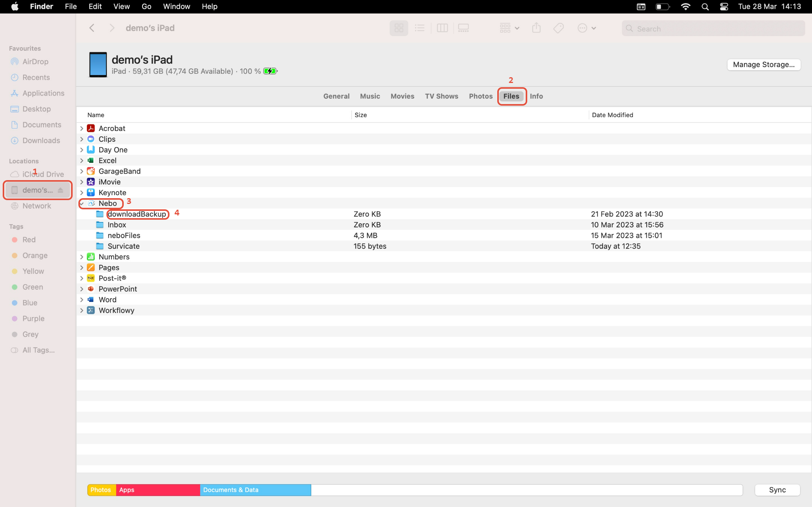
Task: Open the Go menu
Action: click(x=146, y=7)
